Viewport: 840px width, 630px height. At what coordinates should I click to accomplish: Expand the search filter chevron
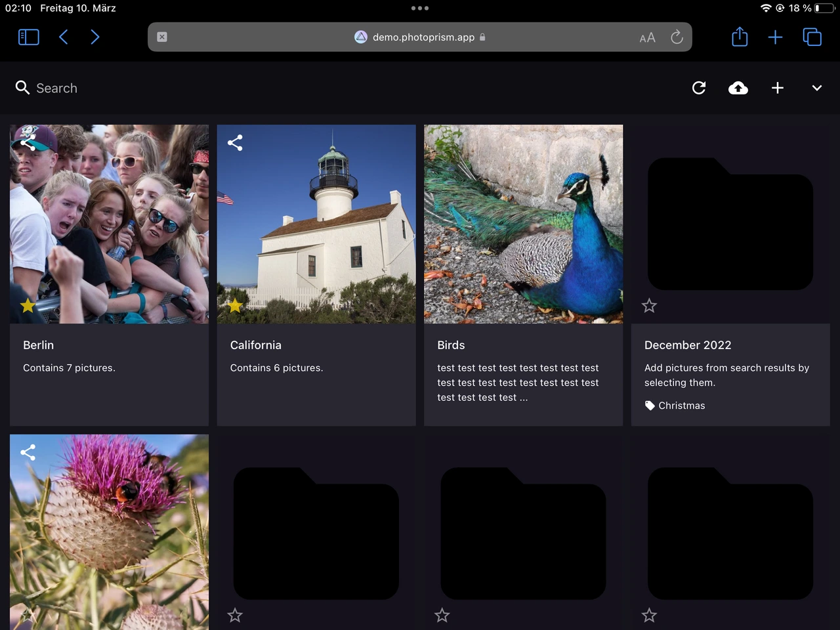817,88
